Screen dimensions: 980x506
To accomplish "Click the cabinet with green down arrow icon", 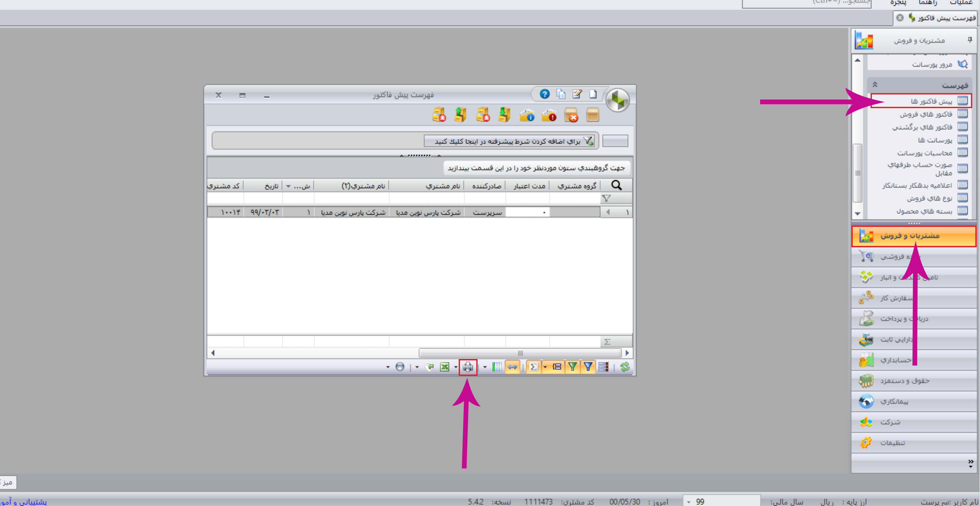I will 504,115.
